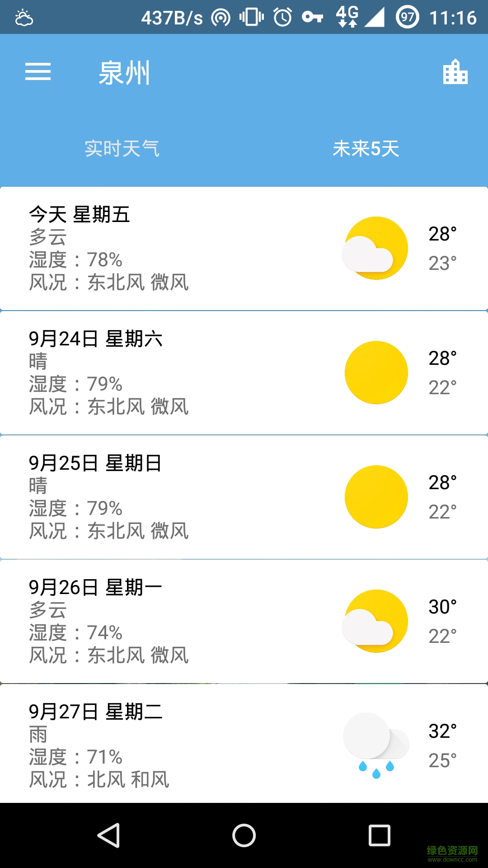Tap the sunny icon for 9月24日
Viewport: 488px width, 868px height.
tap(376, 373)
